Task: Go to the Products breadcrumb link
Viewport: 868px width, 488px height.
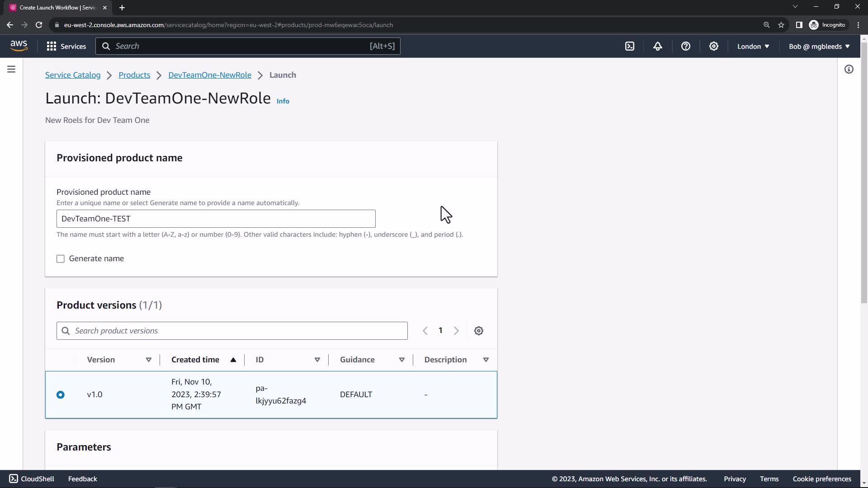Action: pyautogui.click(x=134, y=75)
